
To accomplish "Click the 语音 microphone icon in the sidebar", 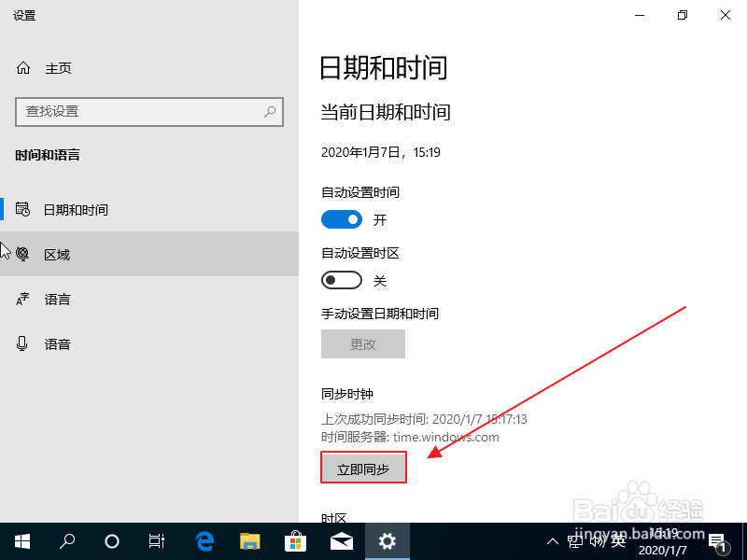I will (21, 343).
